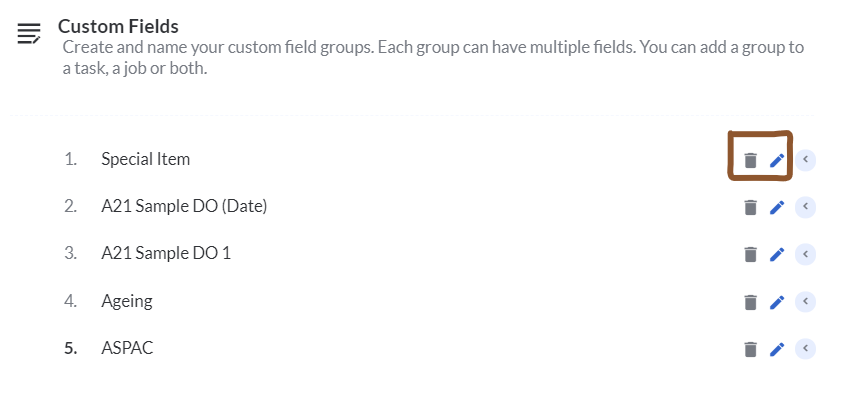Edit the ASPAC field group

pos(777,349)
